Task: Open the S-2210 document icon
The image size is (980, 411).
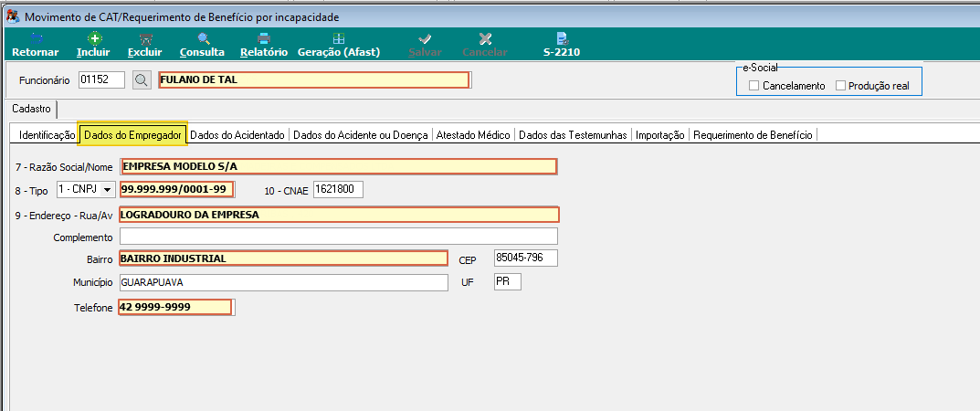Action: [x=562, y=38]
